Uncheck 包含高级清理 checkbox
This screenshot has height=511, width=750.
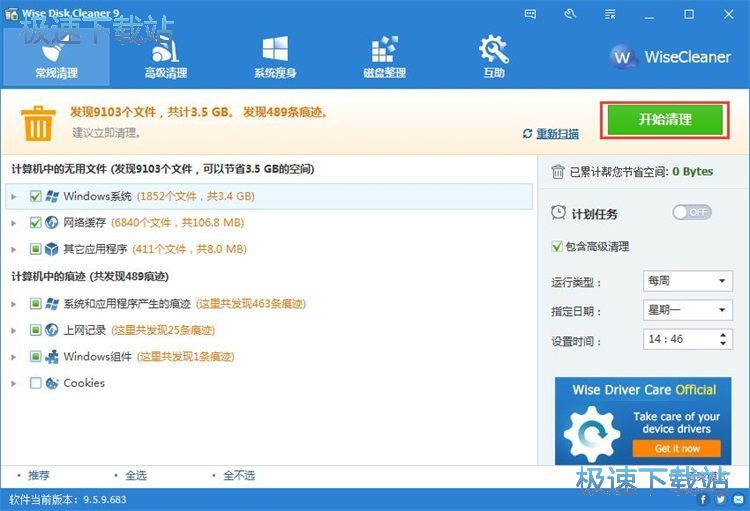(557, 246)
